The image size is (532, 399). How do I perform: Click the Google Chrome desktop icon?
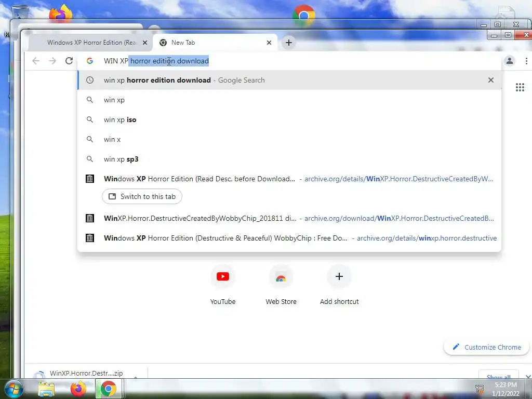point(304,15)
